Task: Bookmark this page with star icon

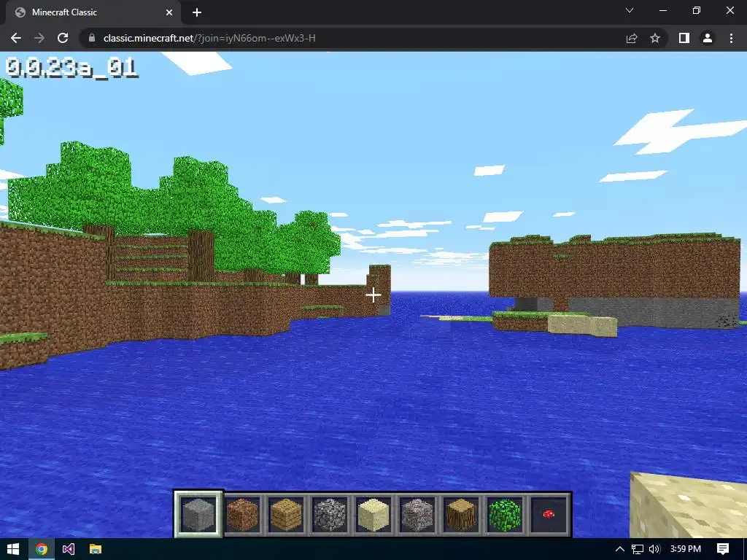Action: pos(655,38)
